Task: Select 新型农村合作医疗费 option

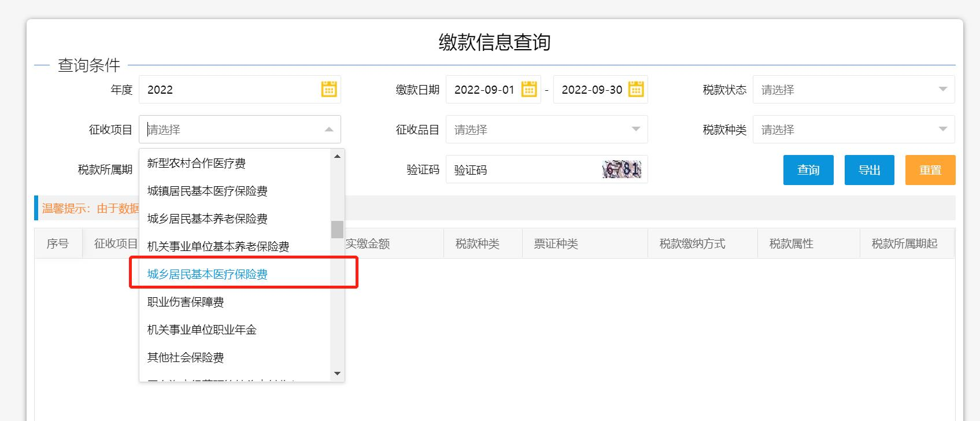Action: (197, 163)
